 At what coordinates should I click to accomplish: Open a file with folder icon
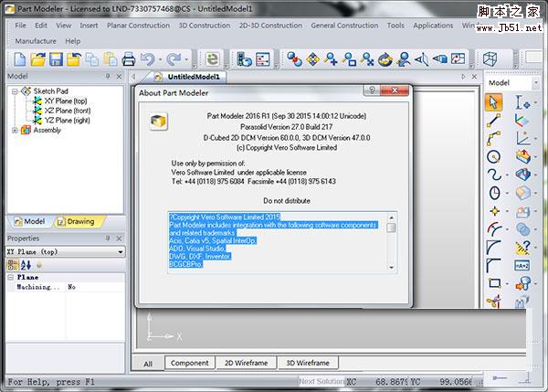(37, 59)
